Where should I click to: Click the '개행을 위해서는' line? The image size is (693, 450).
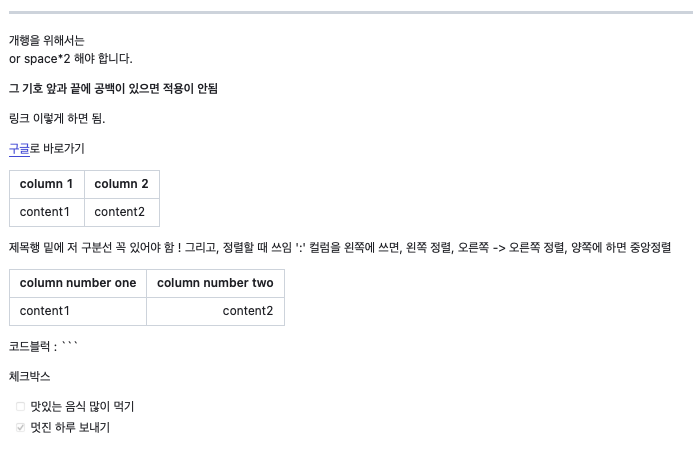click(46, 41)
